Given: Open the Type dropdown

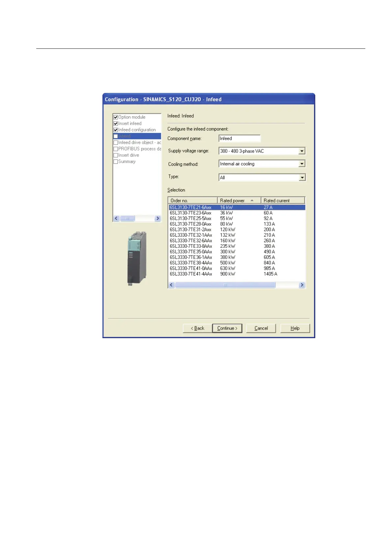Looking at the screenshot, I should click(x=302, y=178).
